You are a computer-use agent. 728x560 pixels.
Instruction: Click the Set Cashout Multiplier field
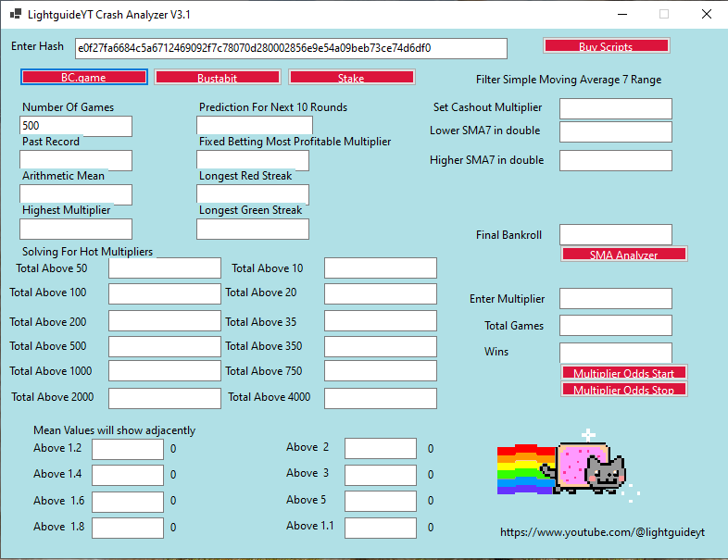(x=615, y=108)
